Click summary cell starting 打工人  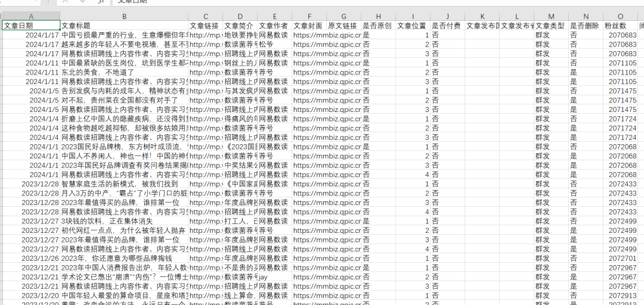click(240, 221)
